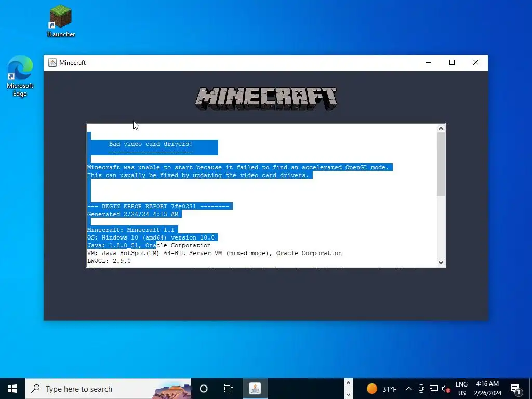The width and height of the screenshot is (532, 399).
Task: Click the muted volume tray icon
Action: click(x=446, y=389)
